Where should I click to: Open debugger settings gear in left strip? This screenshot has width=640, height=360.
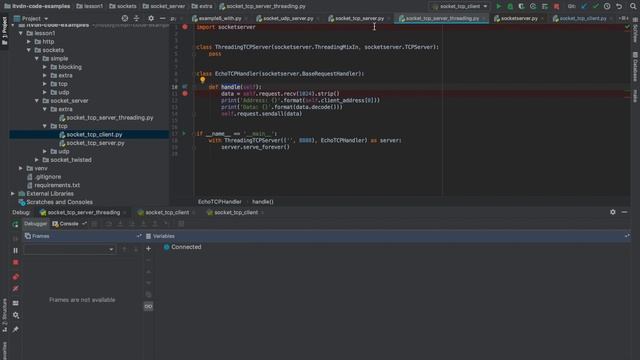tap(16, 316)
